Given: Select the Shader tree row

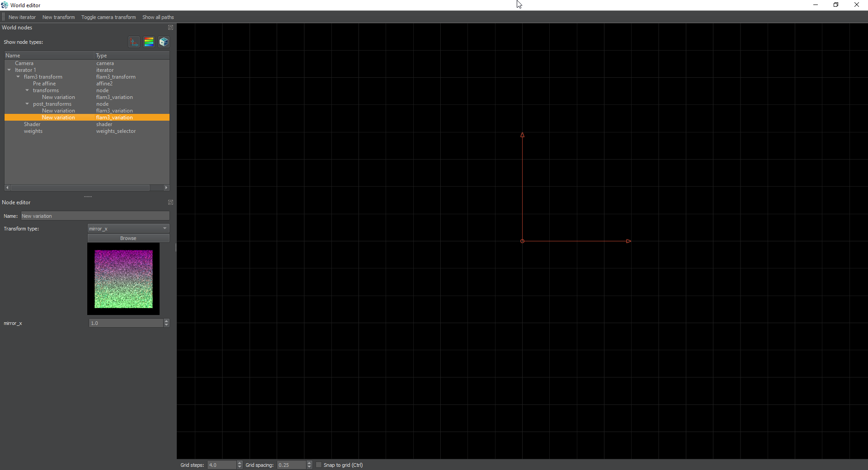Looking at the screenshot, I should point(87,124).
